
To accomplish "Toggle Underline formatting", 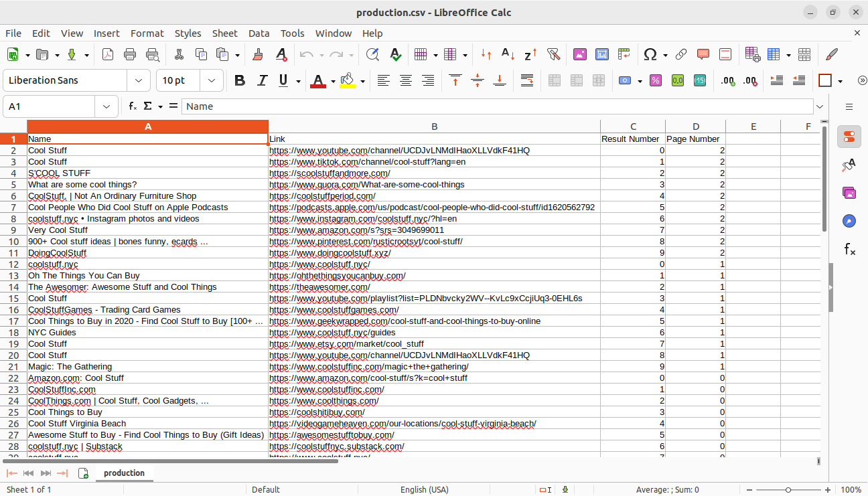I will click(x=282, y=80).
